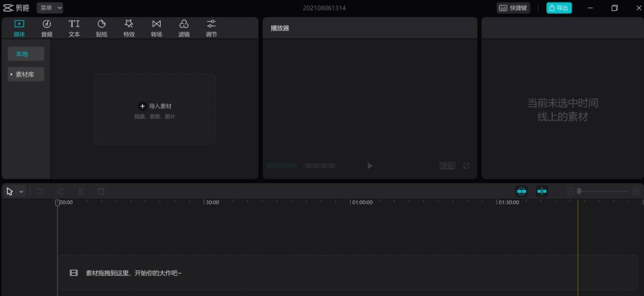Switch to the 转场 transitions tab

coord(156,28)
